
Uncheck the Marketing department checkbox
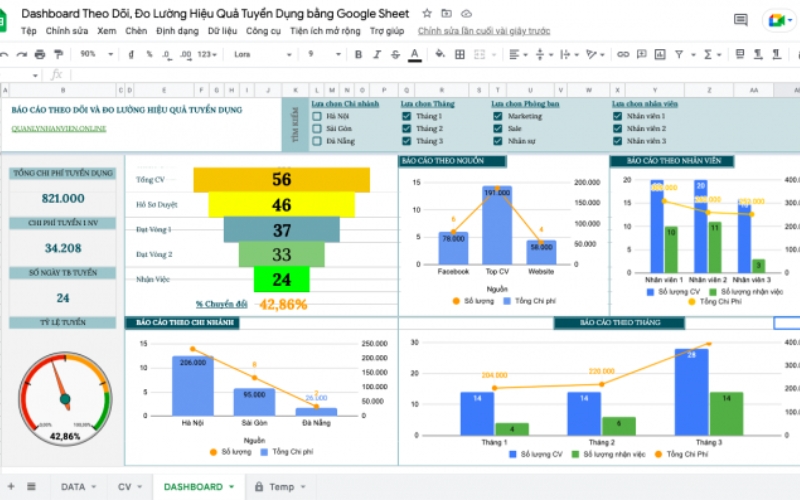497,116
